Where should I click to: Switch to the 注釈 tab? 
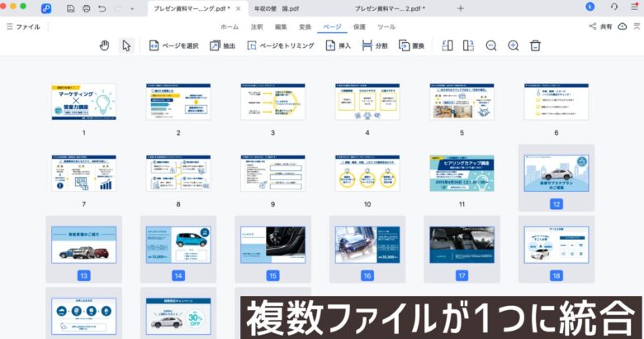pos(257,26)
